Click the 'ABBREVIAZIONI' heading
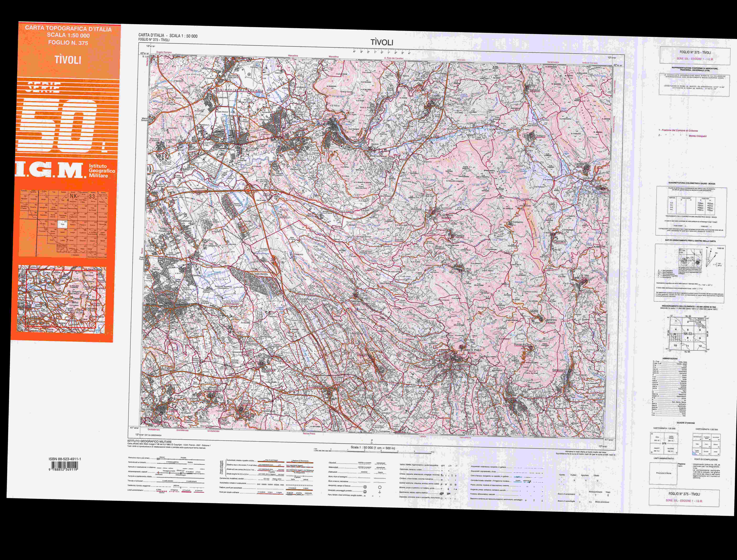The image size is (737, 560). point(670,358)
